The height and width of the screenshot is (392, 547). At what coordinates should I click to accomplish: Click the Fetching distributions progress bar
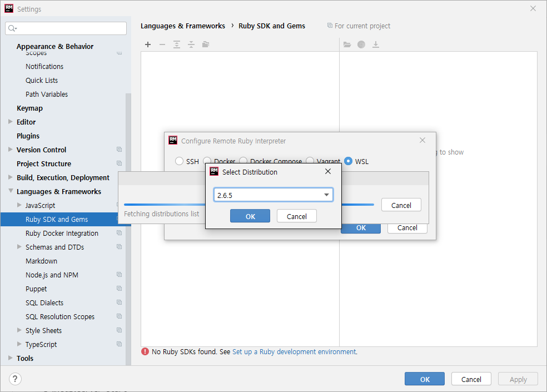(165, 205)
